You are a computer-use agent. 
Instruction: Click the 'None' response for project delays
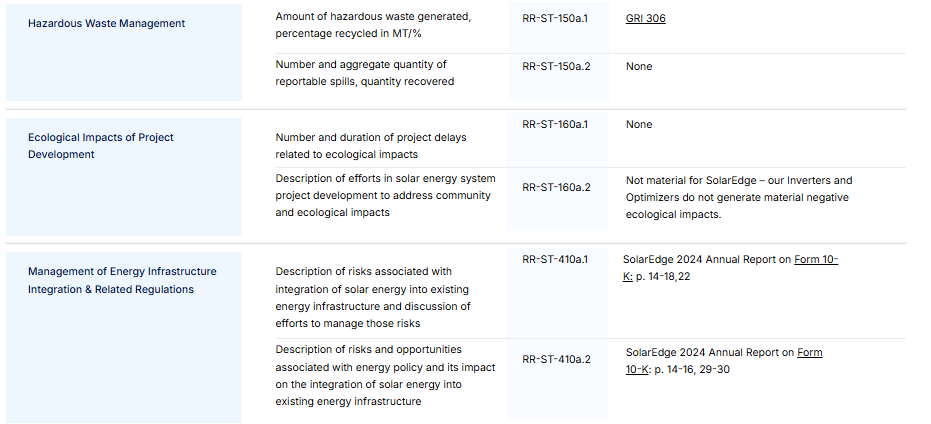pos(639,125)
